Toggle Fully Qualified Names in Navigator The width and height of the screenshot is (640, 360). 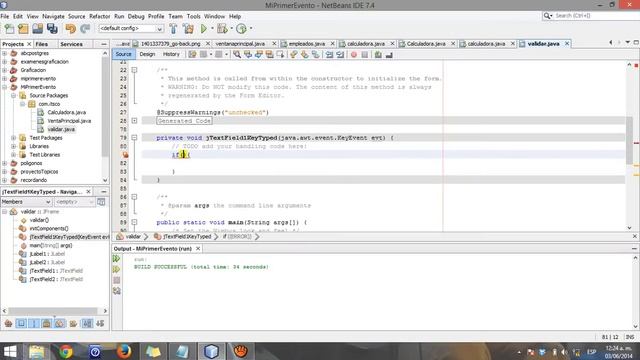73,323
